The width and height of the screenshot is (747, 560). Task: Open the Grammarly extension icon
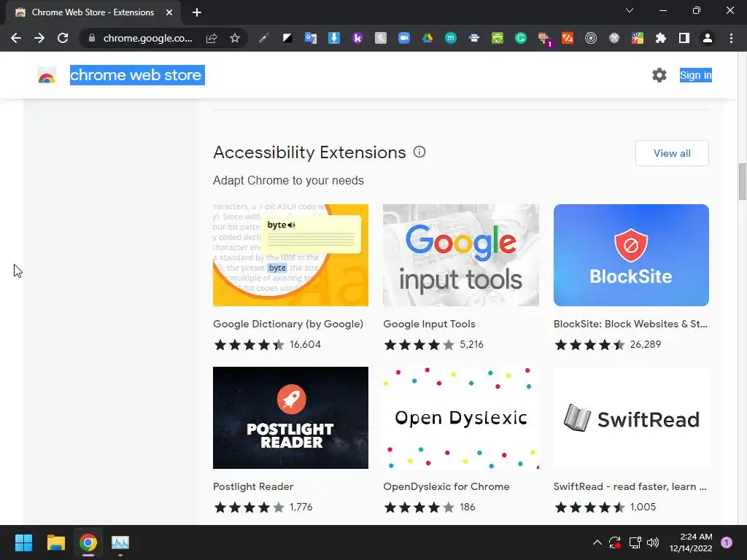pos(521,38)
